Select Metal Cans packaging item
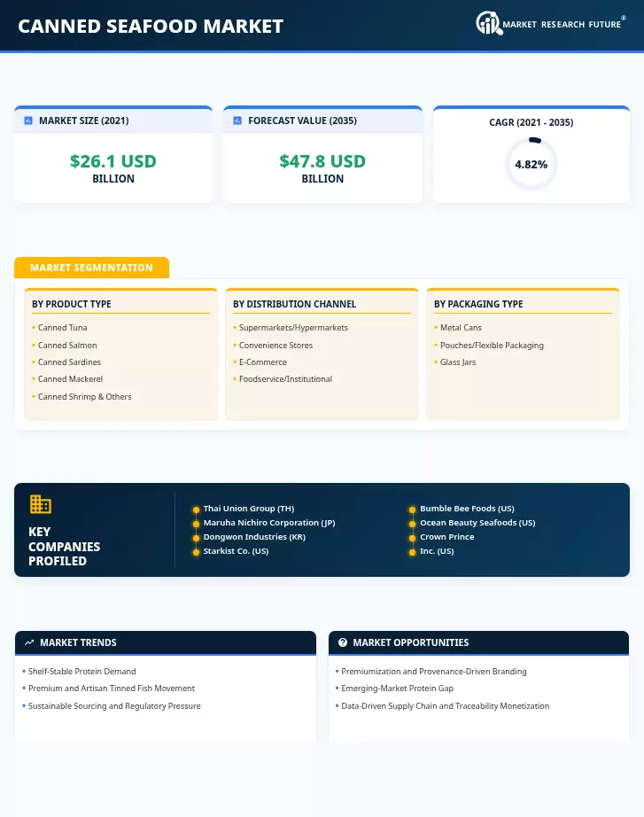 pos(461,328)
